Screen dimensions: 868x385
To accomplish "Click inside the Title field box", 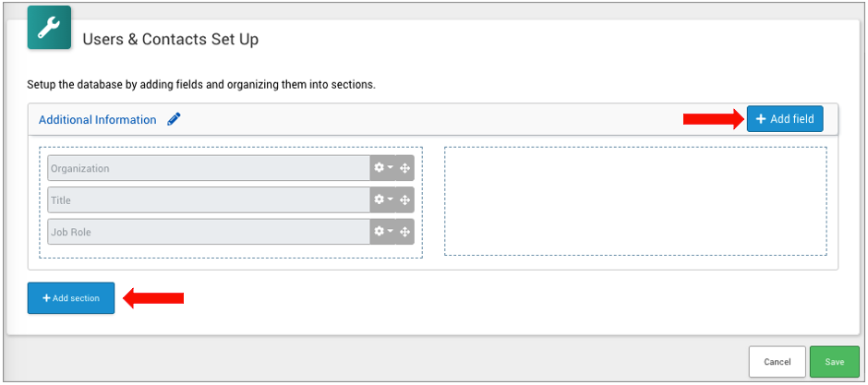I will [208, 199].
